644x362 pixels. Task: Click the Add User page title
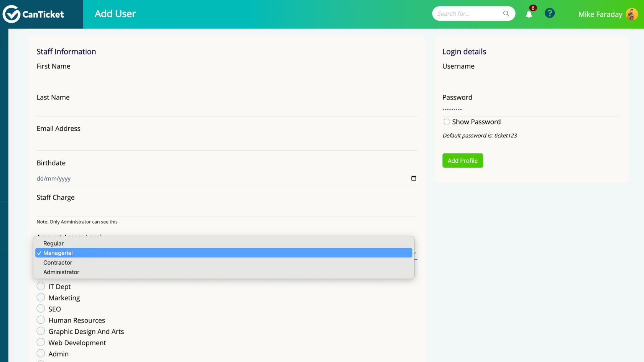click(115, 14)
